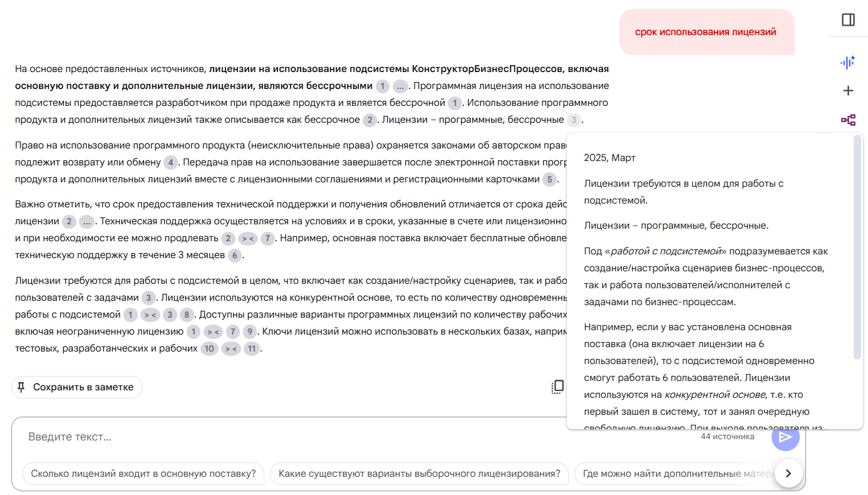Open citation 4 after 'возврату или обмену'
Viewport: 868px width, 495px height.
(171, 163)
